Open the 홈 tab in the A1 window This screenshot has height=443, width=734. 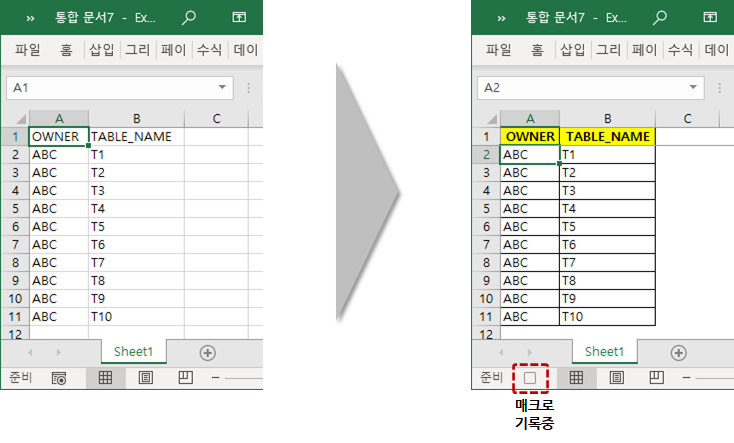(x=66, y=50)
